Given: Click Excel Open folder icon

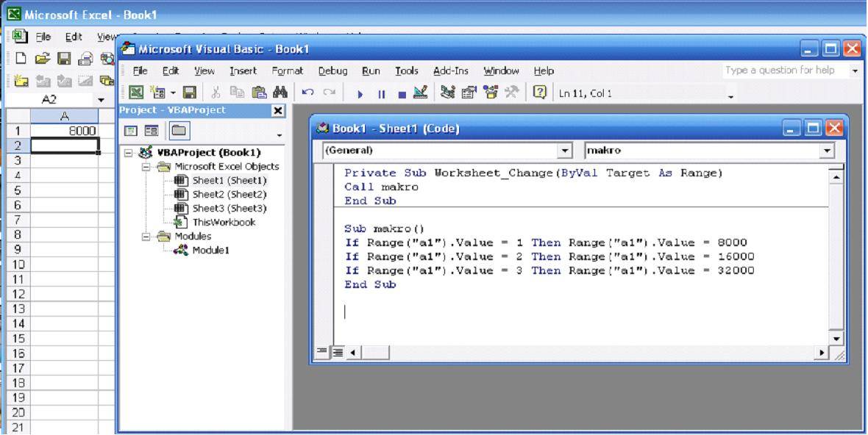Looking at the screenshot, I should coord(42,59).
